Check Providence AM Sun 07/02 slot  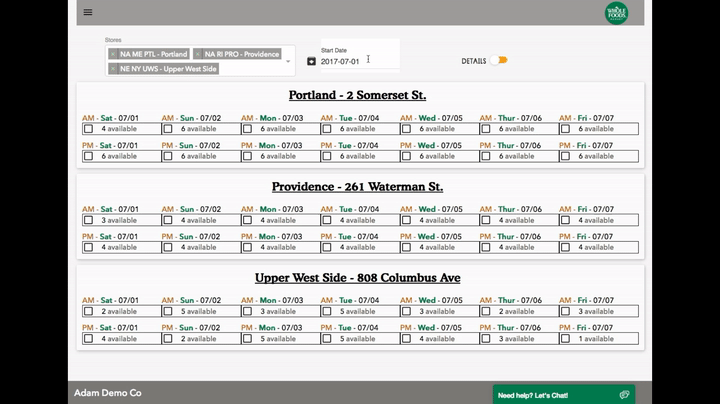[167, 220]
